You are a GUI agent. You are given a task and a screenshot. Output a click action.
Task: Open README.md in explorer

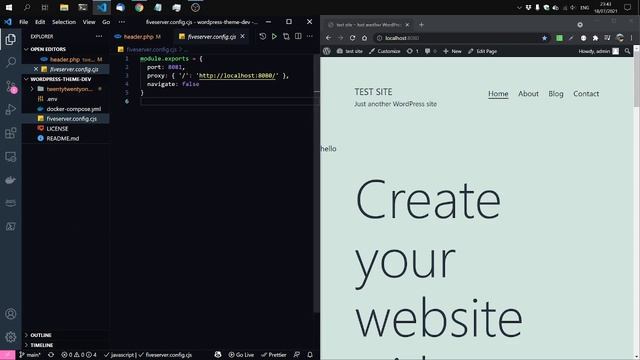click(x=62, y=138)
